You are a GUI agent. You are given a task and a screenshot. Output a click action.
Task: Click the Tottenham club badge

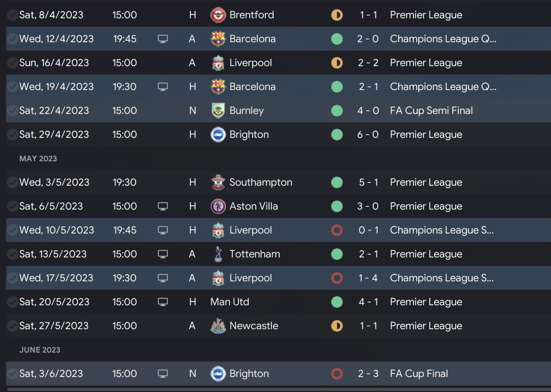point(218,254)
